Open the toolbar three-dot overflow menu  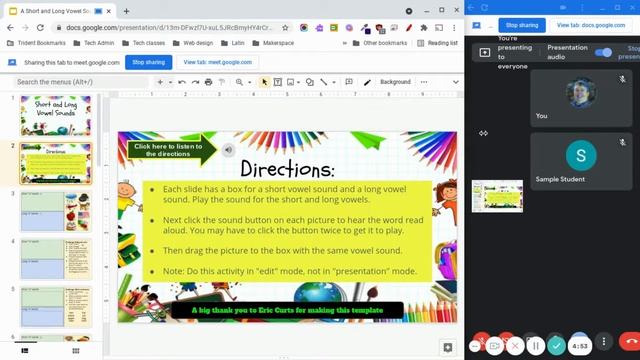[x=424, y=82]
